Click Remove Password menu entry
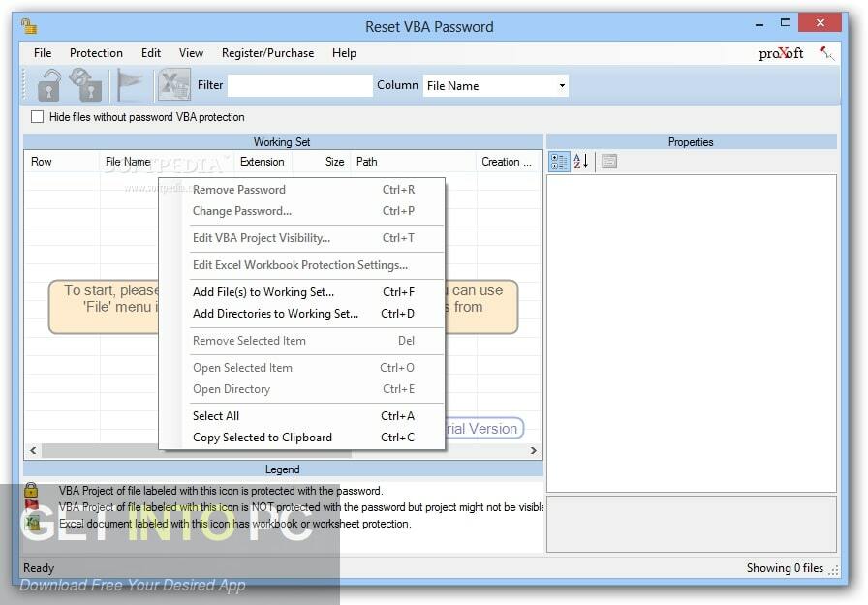Screen dimensions: 868x605 point(302,190)
